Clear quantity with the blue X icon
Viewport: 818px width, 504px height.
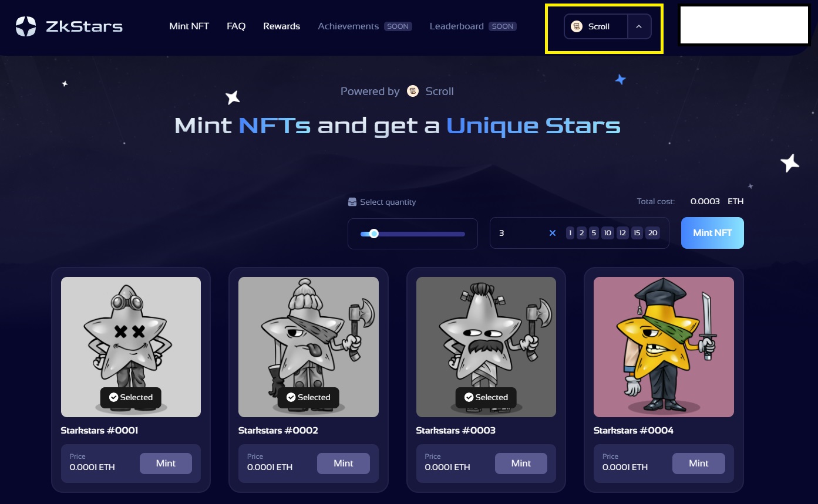552,233
